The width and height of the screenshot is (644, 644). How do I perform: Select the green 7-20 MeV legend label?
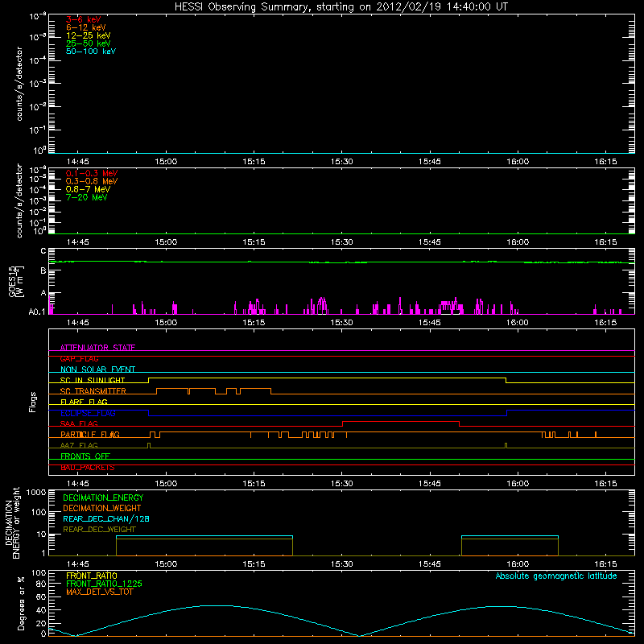click(x=87, y=197)
